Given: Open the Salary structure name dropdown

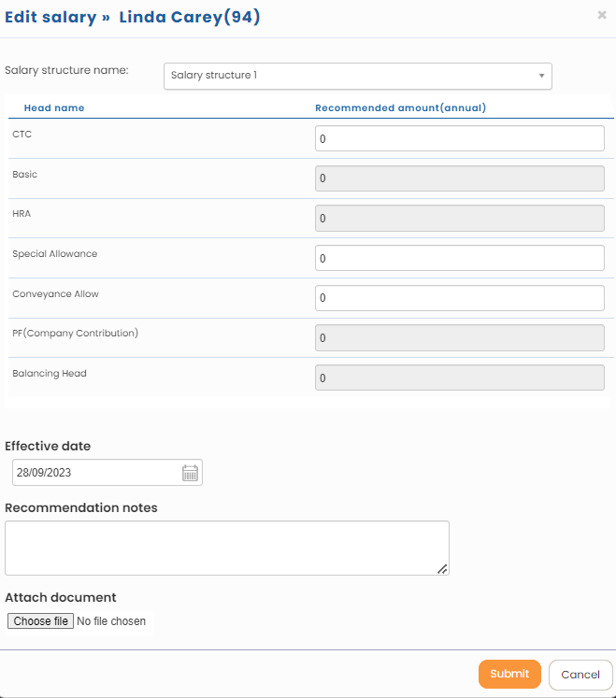Looking at the screenshot, I should click(x=357, y=76).
